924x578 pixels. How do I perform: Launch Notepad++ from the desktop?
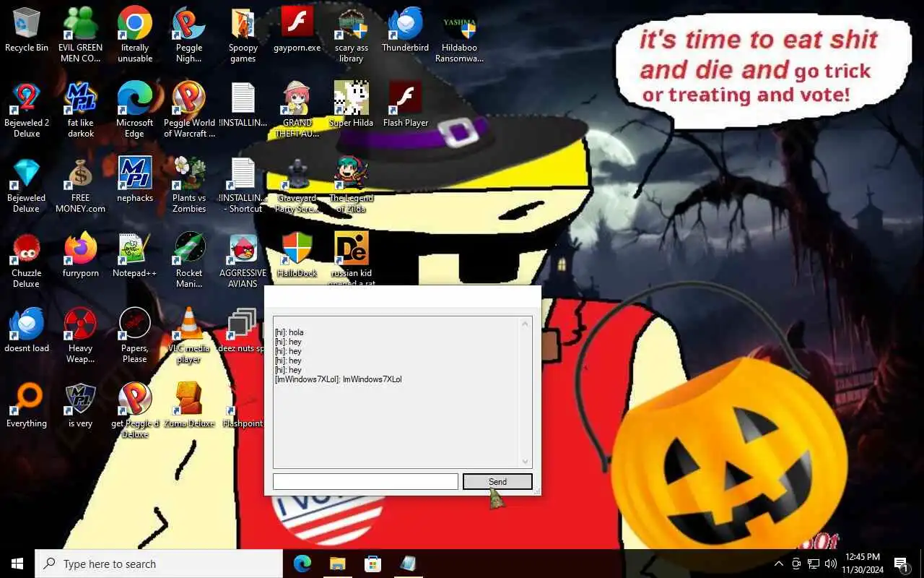[135, 255]
